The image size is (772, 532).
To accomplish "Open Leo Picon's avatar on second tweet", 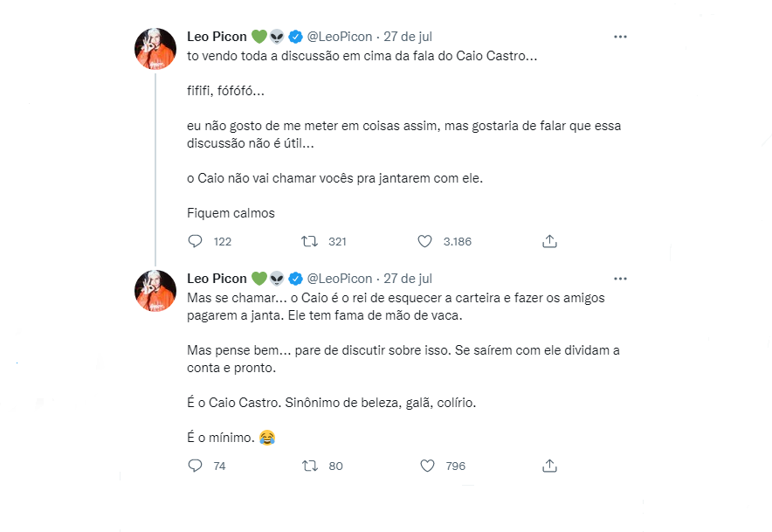I will coord(155,291).
